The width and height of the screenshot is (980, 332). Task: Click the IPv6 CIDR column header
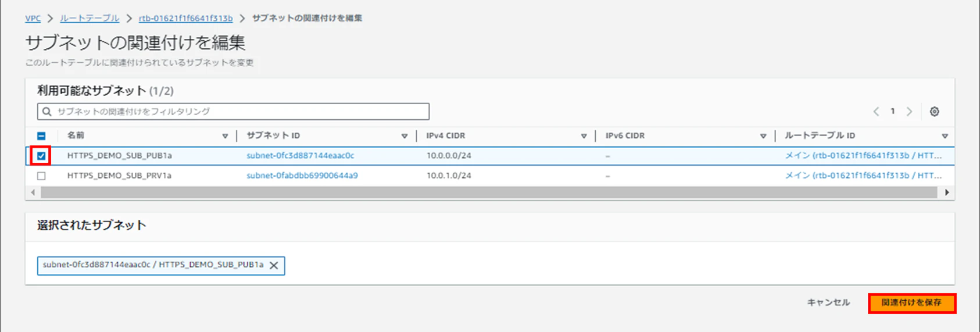pyautogui.click(x=625, y=135)
